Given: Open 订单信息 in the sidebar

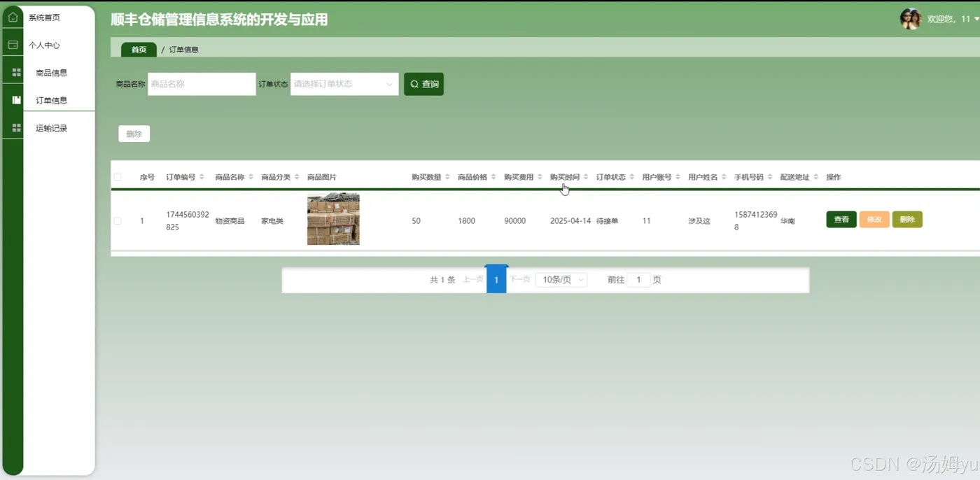Looking at the screenshot, I should (x=52, y=100).
